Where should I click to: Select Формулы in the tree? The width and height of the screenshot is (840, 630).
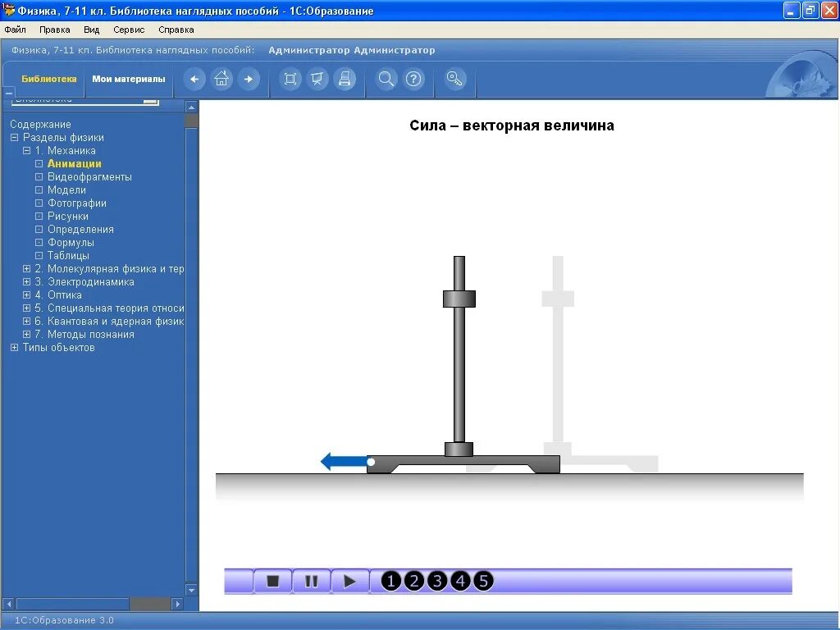point(71,243)
